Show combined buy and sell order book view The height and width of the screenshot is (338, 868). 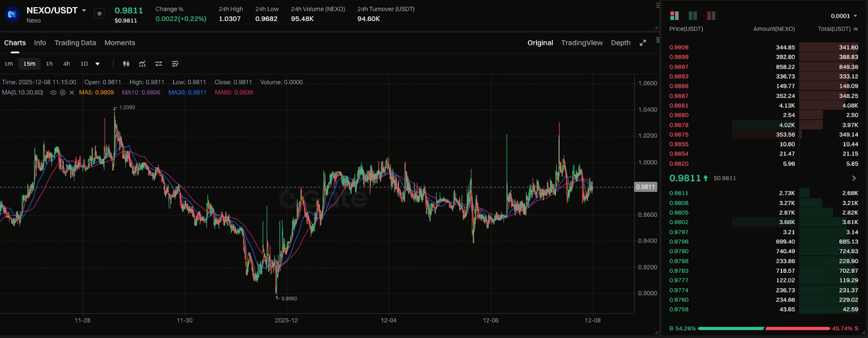coord(674,16)
